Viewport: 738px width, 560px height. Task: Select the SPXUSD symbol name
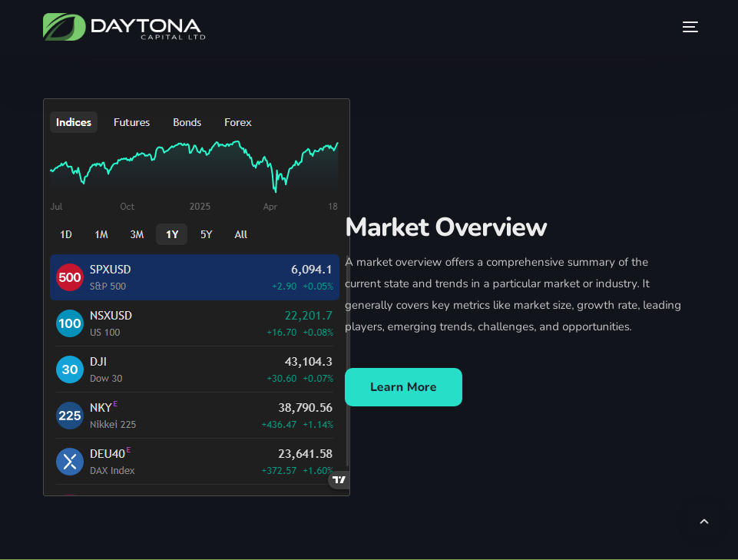pos(110,270)
